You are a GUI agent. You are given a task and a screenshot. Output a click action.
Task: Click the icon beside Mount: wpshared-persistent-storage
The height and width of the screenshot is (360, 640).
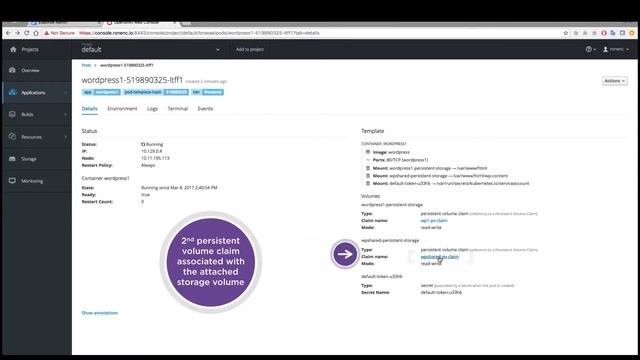coord(368,176)
